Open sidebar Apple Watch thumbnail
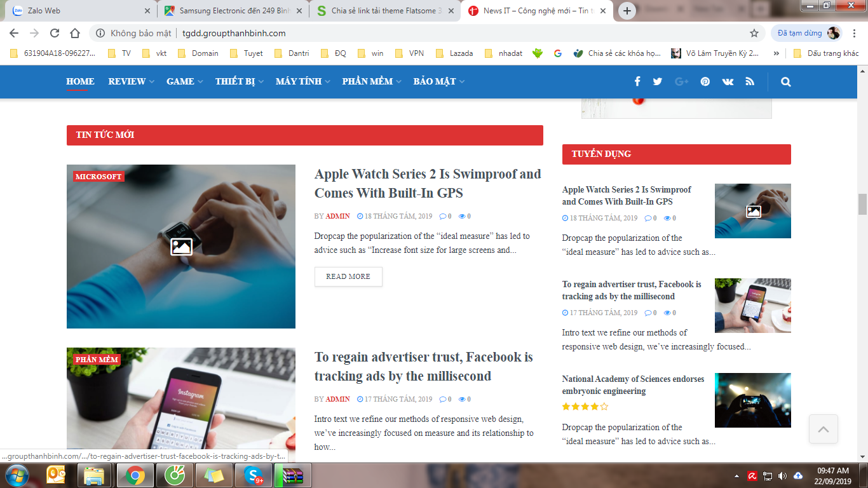 point(753,211)
